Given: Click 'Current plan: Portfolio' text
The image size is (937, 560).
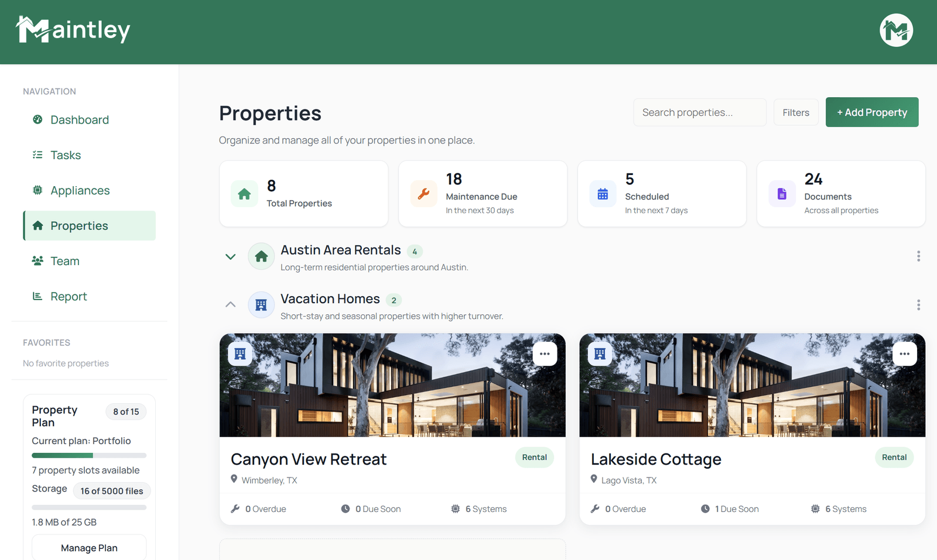Looking at the screenshot, I should point(81,441).
